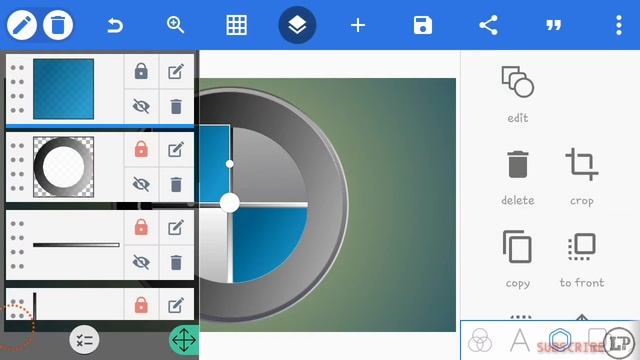Save the project with floppy disk icon
Image resolution: width=640 pixels, height=360 pixels.
422,25
